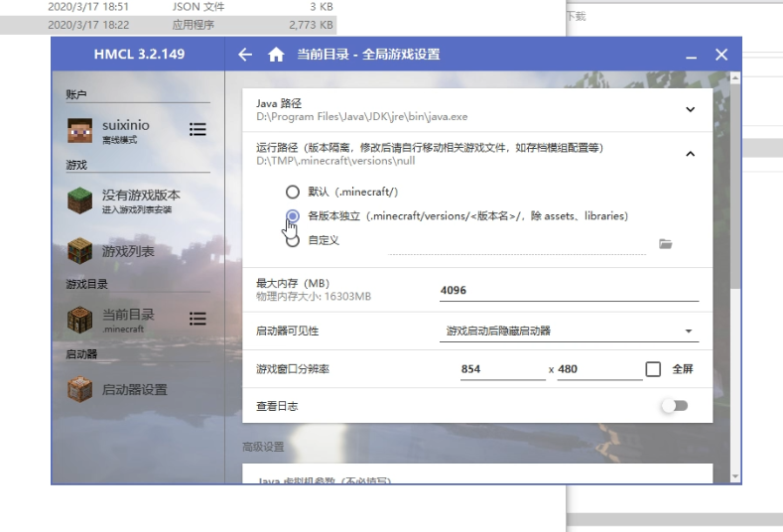Image resolution: width=783 pixels, height=532 pixels.
Task: Click the Java path D:\Program Files text
Action: 362,117
